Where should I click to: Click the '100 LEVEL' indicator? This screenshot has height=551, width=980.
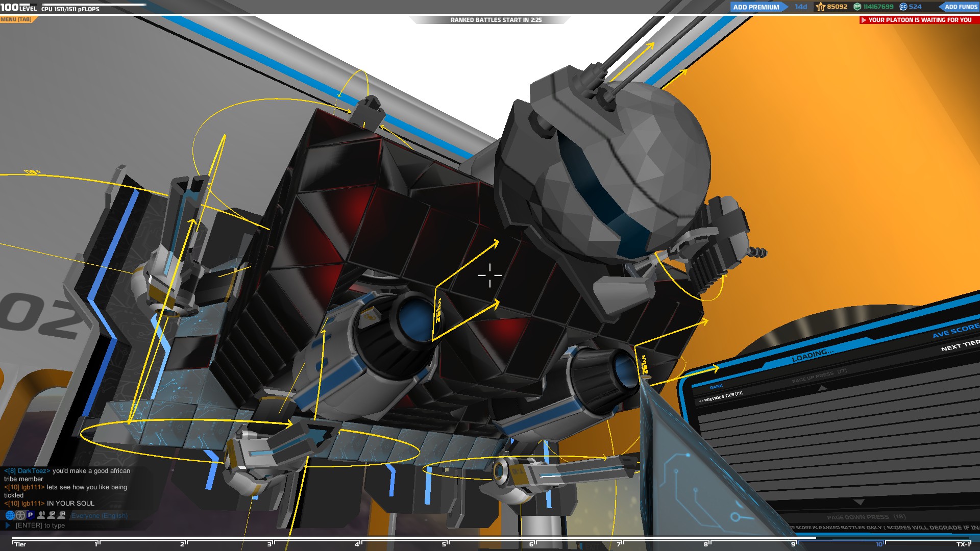18,7
